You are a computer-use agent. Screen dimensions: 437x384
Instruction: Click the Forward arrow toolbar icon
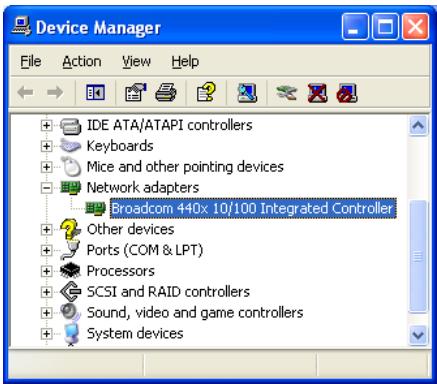click(55, 92)
